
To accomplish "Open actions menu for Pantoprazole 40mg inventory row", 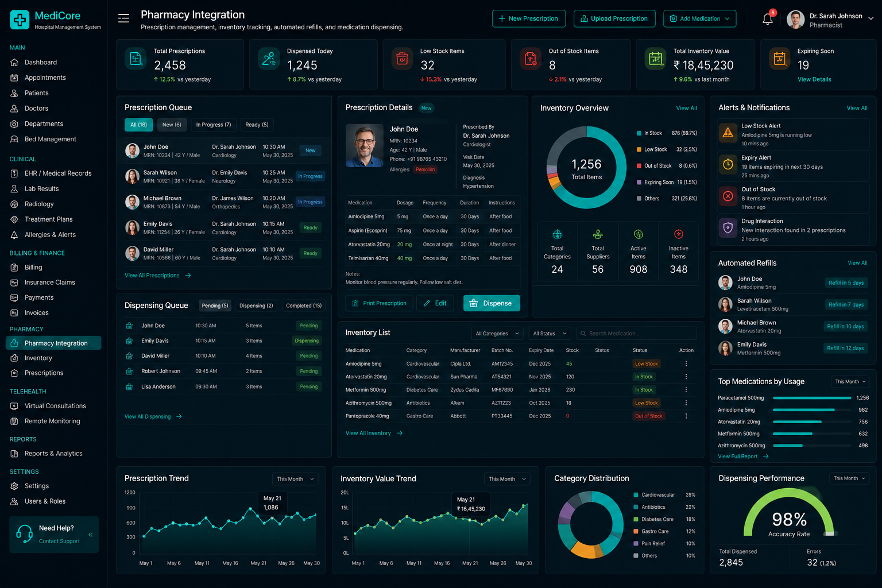I will [x=686, y=416].
